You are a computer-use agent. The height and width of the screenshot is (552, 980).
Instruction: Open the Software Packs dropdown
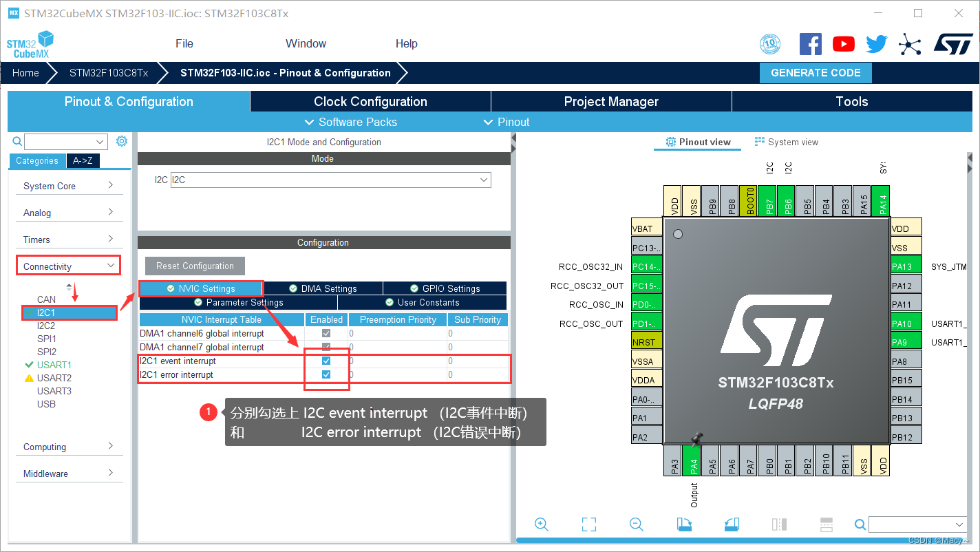pyautogui.click(x=351, y=122)
